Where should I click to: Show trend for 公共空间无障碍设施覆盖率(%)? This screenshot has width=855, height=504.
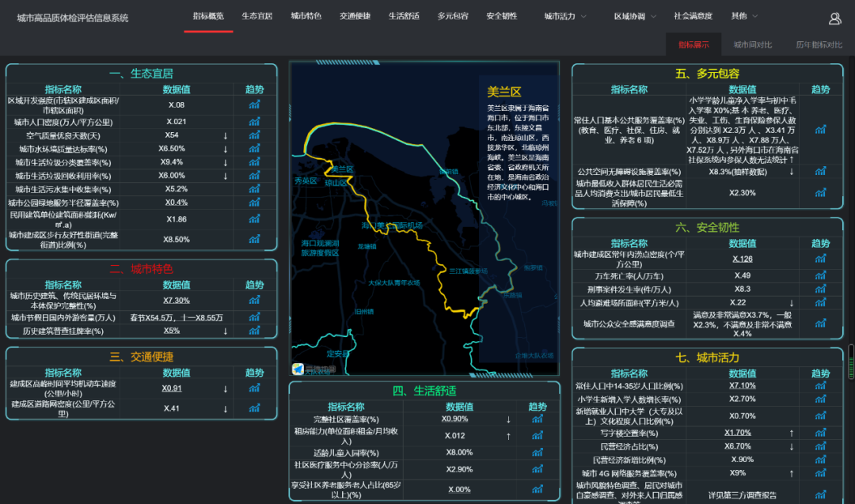(820, 171)
